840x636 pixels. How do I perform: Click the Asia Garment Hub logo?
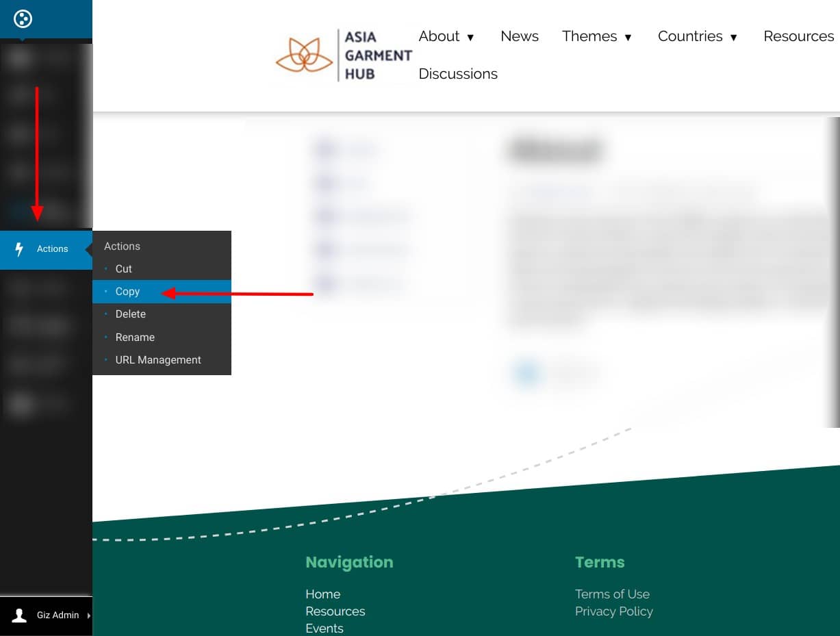click(344, 55)
